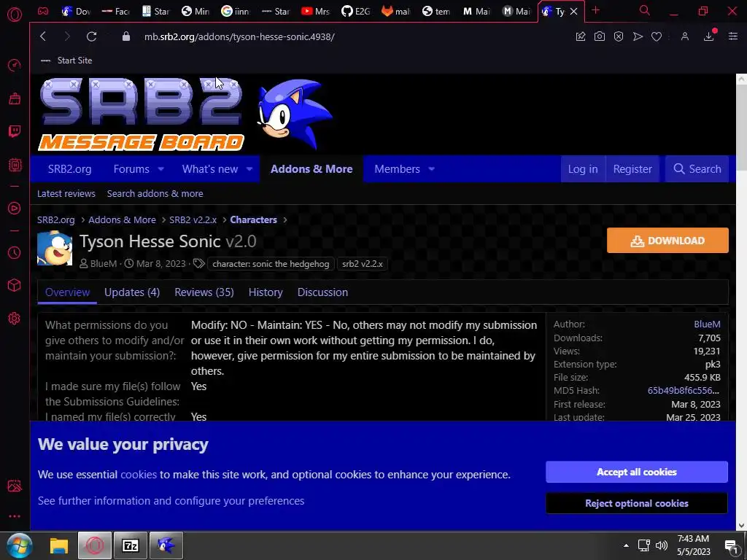Open the ad blocker shield icon

[619, 36]
